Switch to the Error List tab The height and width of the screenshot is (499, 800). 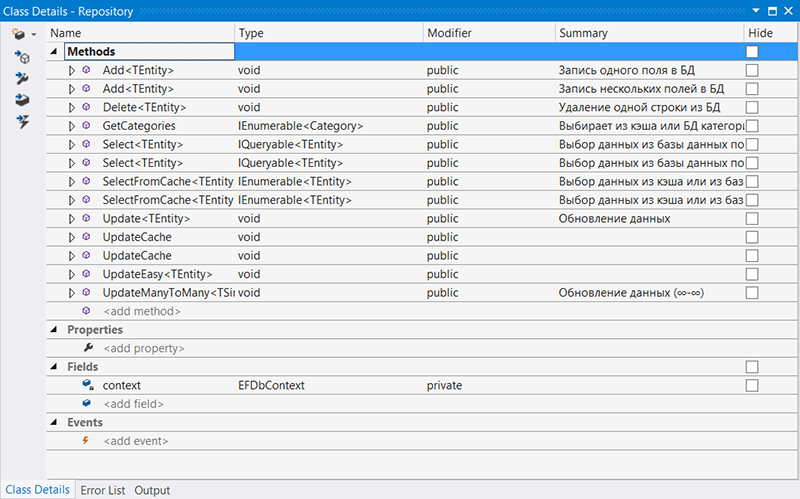pyautogui.click(x=103, y=490)
